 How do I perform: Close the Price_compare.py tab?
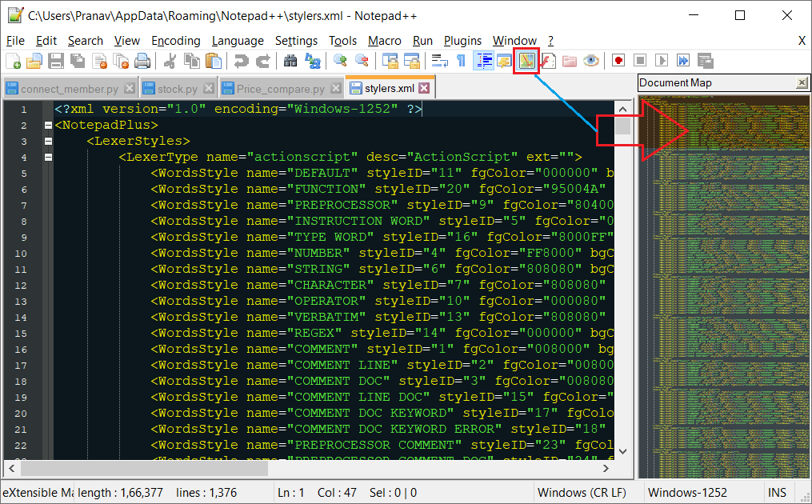(335, 89)
